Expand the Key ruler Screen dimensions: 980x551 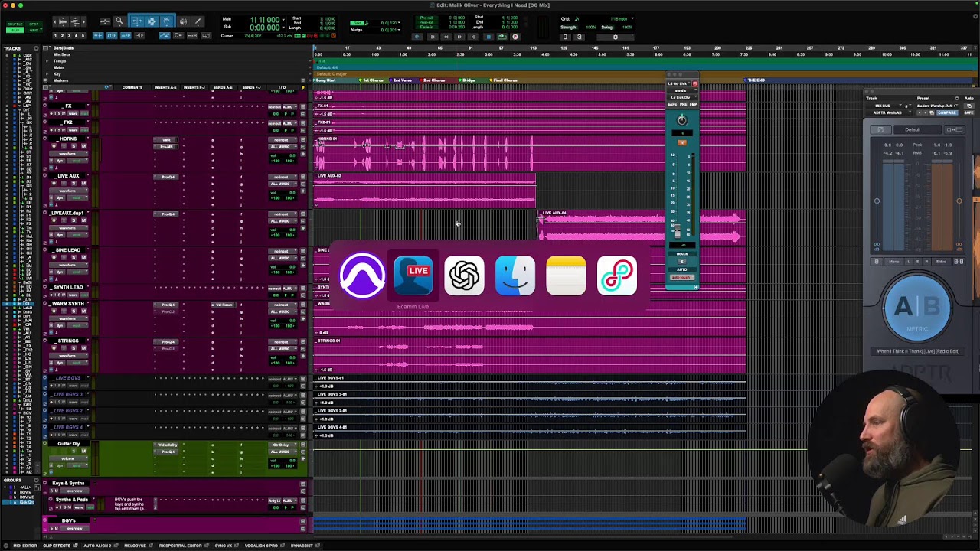[46, 74]
